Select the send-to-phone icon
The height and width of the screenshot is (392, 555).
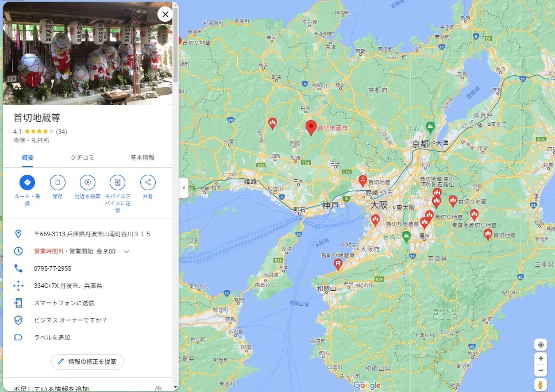point(18,303)
